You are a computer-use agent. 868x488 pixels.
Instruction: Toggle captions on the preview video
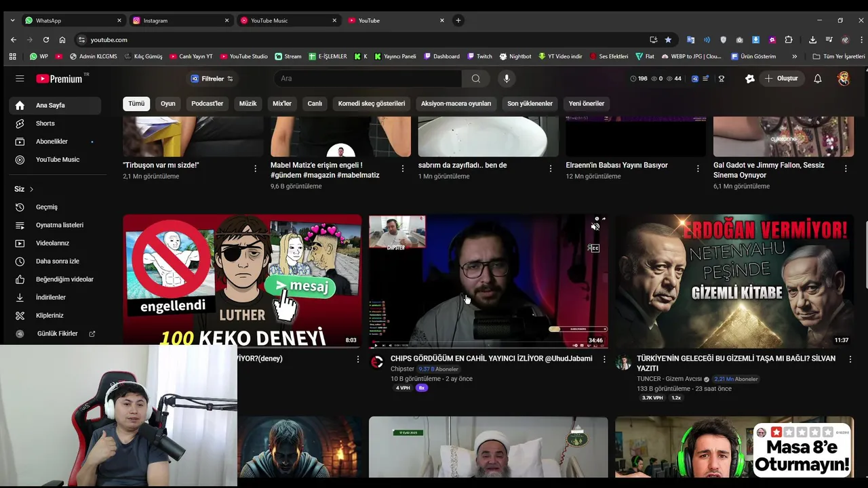tap(595, 248)
